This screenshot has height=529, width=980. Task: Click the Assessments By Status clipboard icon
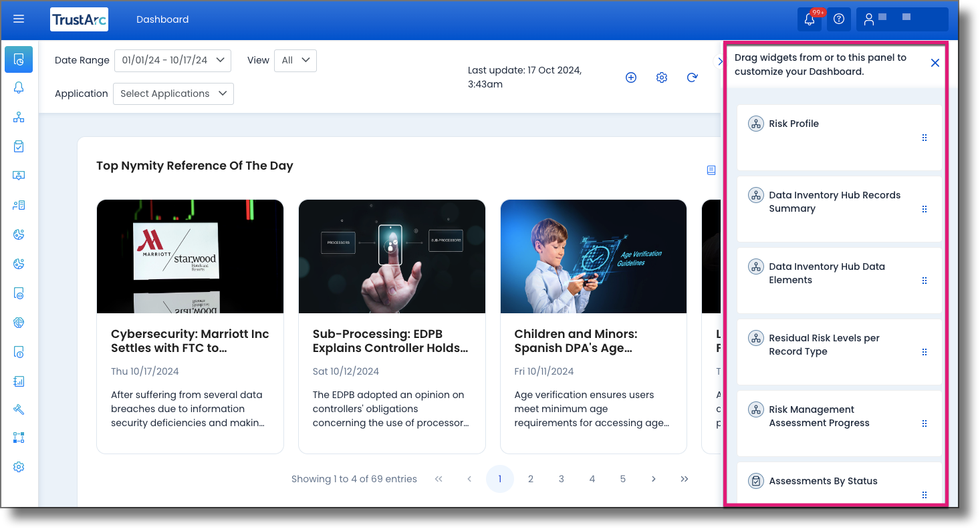coord(756,481)
